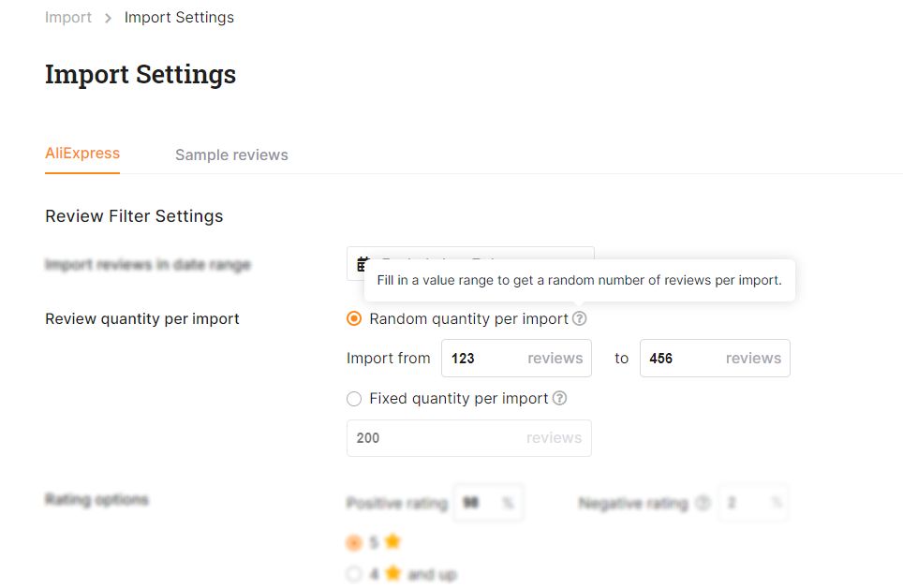Click the Import Settings breadcrumb
The height and width of the screenshot is (588, 903).
click(x=179, y=18)
